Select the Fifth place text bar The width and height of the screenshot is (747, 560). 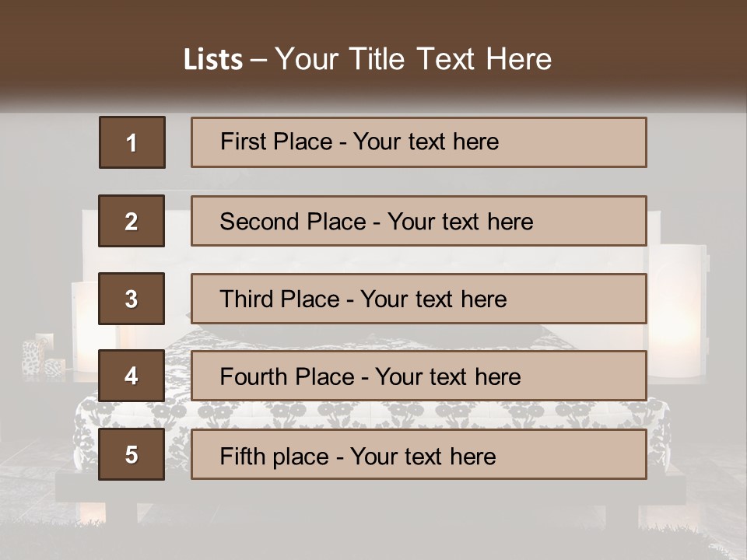point(419,455)
